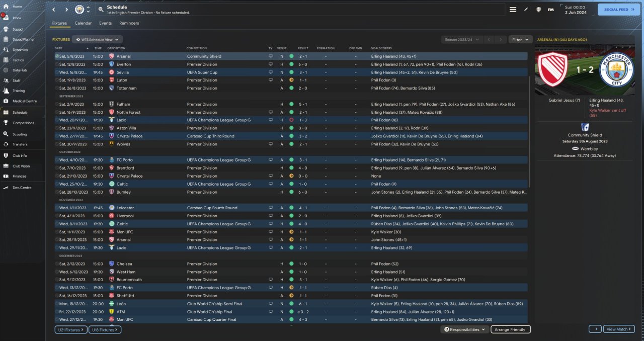
Task: Click the pencil edit icon
Action: pos(526,10)
